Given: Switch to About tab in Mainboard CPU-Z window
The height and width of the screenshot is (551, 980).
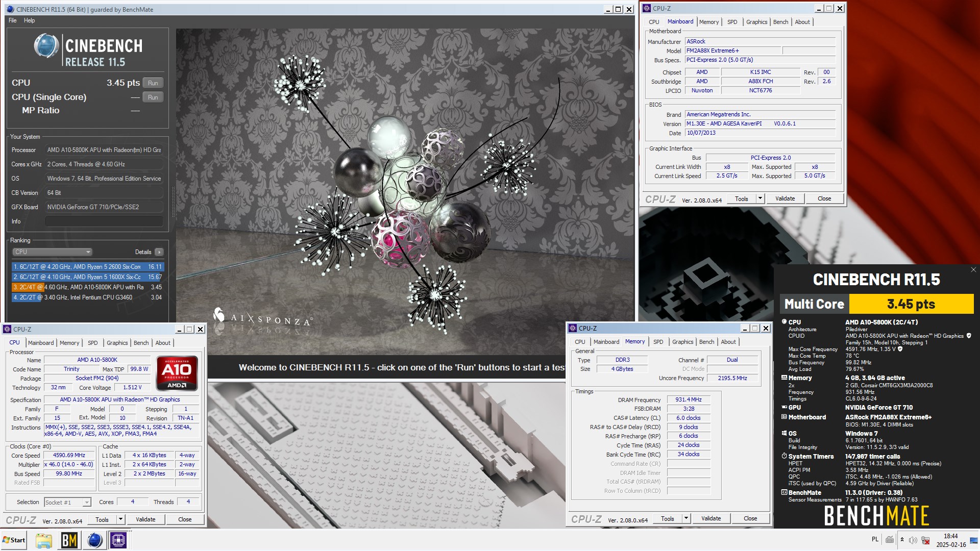Looking at the screenshot, I should (x=802, y=22).
